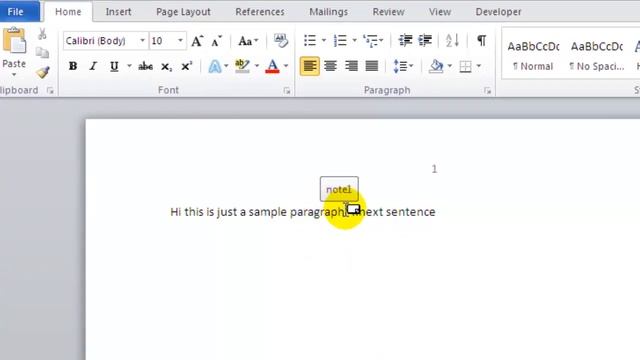The image size is (640, 360).
Task: Click the words 'next sentence' in document
Action: click(x=398, y=212)
